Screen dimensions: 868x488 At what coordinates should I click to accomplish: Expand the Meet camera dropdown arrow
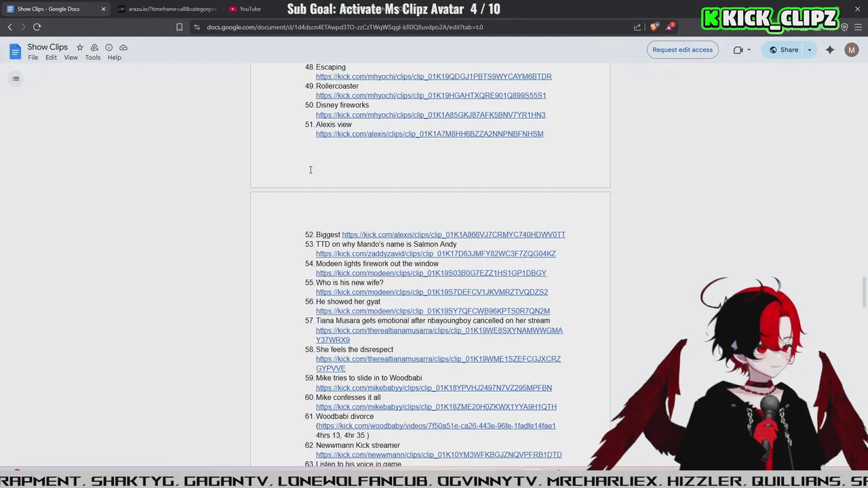point(749,49)
